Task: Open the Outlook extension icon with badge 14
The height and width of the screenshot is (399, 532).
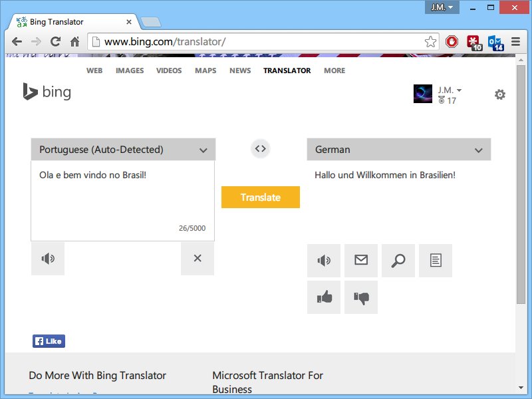Action: click(x=495, y=43)
